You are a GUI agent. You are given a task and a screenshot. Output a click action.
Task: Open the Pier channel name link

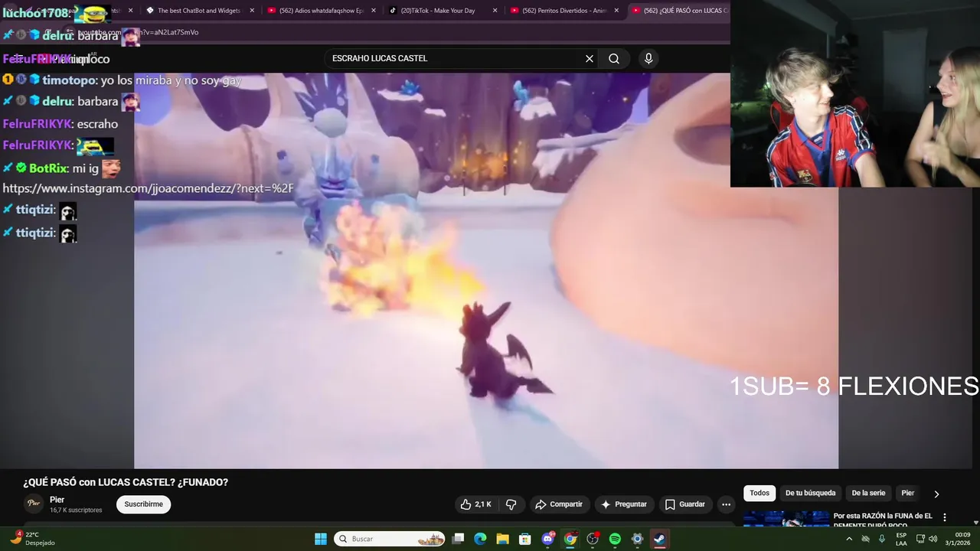[x=57, y=500]
